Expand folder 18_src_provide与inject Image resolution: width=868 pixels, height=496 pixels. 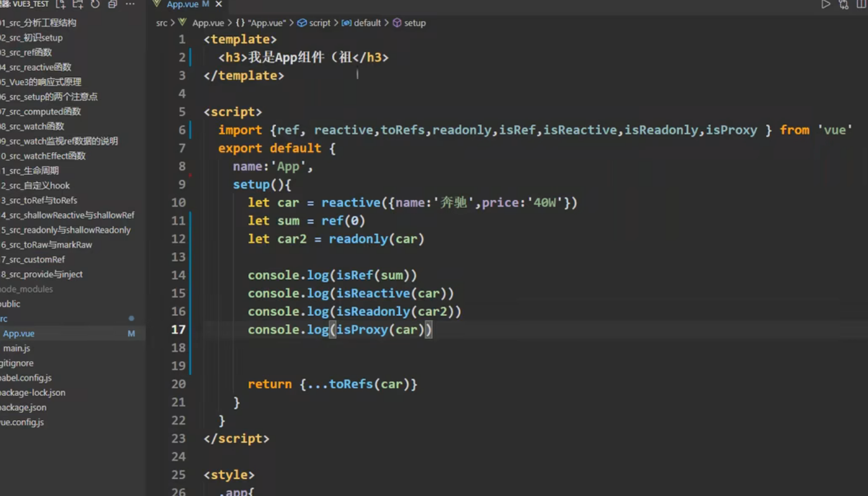tap(41, 274)
